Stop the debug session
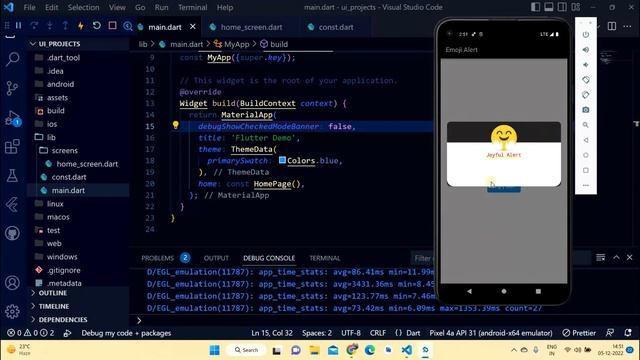Viewport: 640px width, 360px height. [x=112, y=26]
